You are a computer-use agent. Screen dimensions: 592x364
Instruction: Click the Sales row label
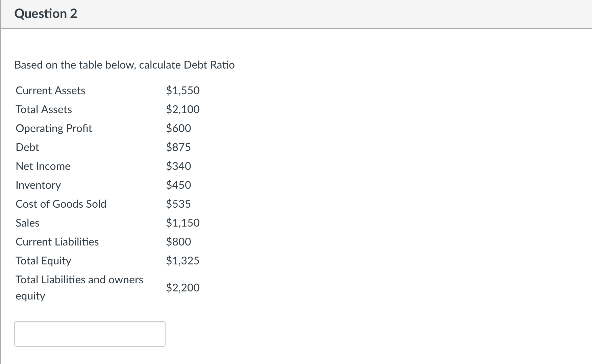27,223
